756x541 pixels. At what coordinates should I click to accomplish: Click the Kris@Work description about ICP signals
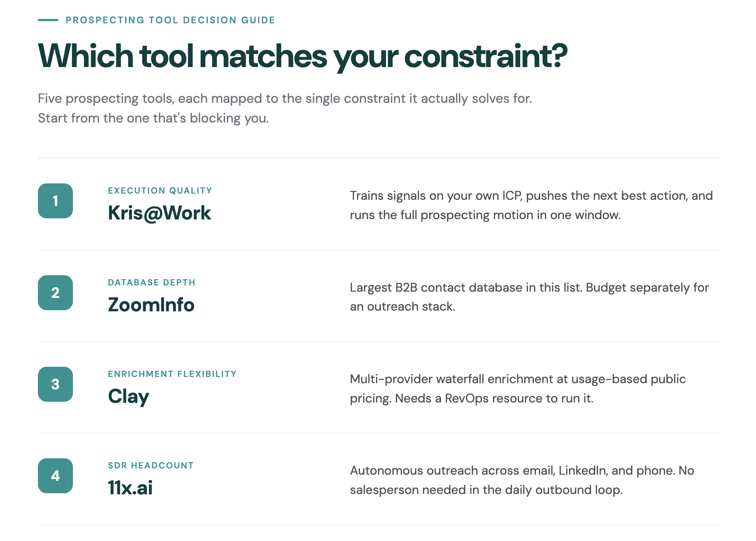(x=531, y=205)
